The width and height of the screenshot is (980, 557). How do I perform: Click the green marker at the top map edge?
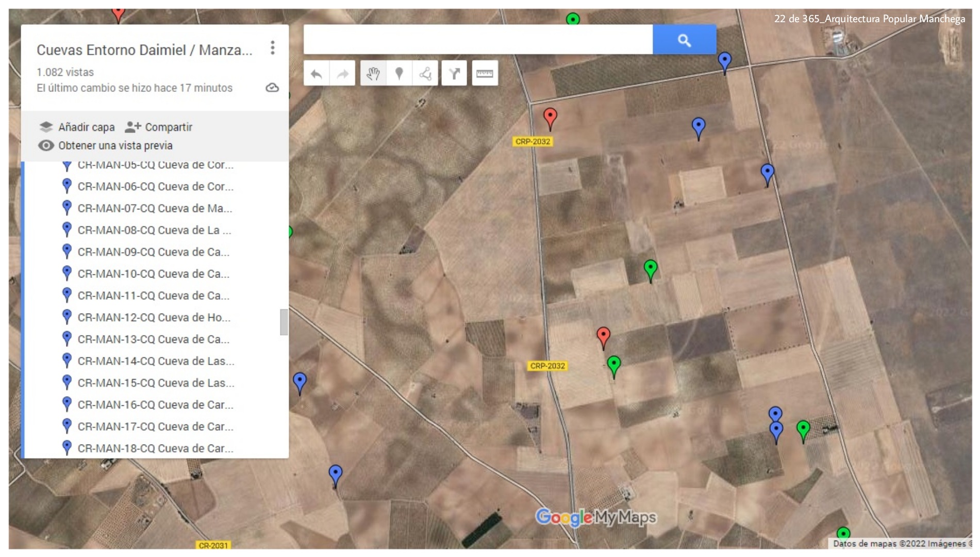573,19
